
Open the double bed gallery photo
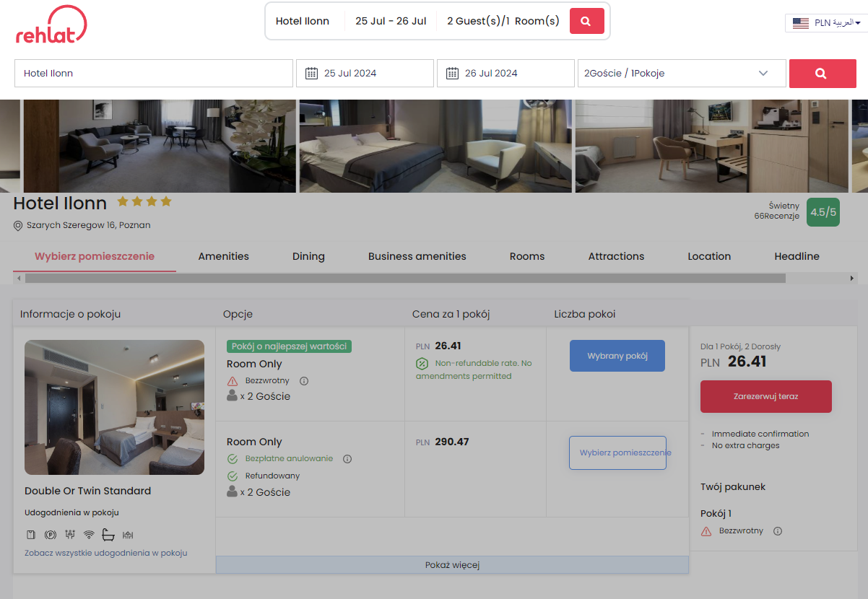(435, 147)
